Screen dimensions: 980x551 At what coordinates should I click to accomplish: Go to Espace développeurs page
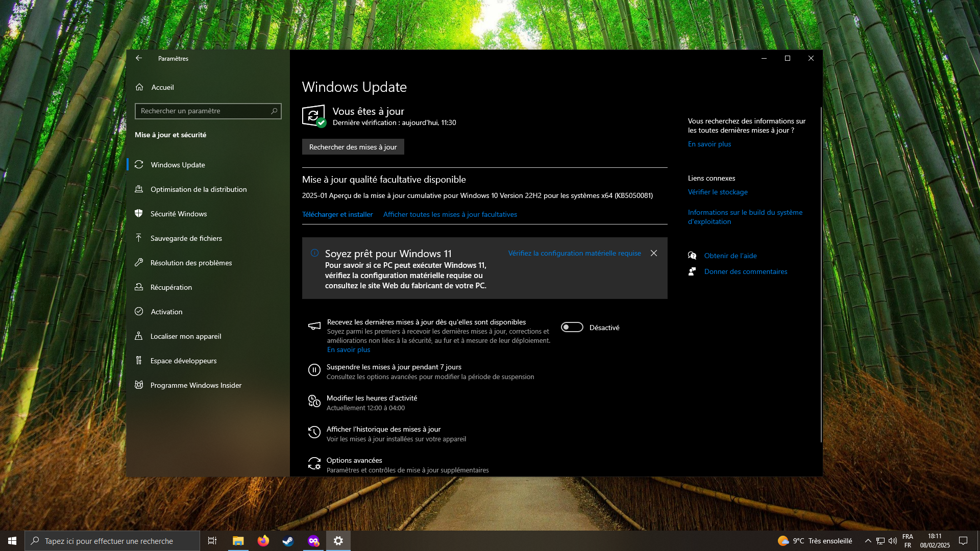[208, 361]
